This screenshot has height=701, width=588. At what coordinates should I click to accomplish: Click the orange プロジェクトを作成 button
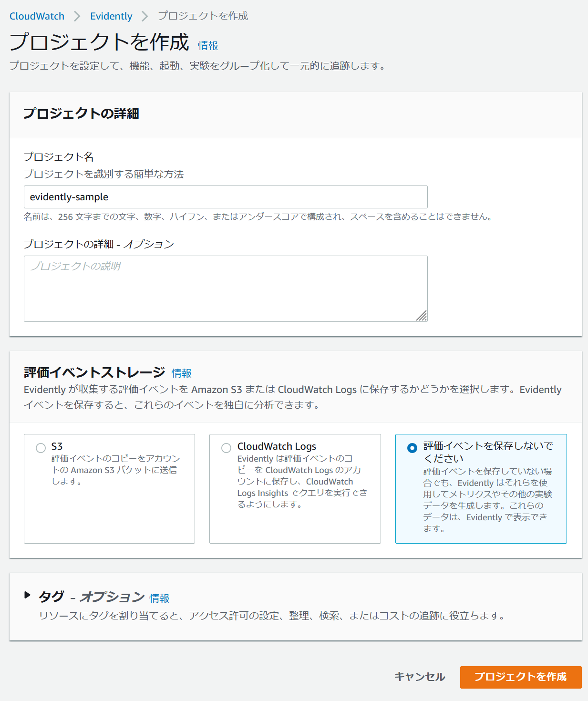coord(520,677)
